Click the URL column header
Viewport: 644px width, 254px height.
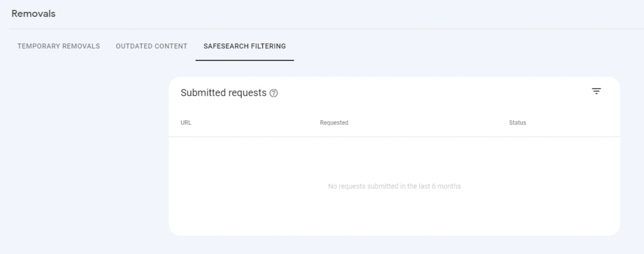186,123
